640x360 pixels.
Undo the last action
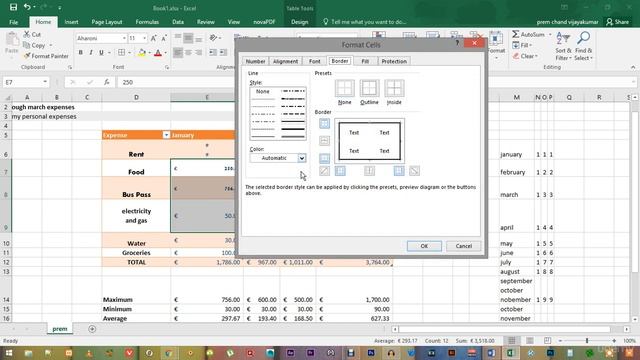27,7
